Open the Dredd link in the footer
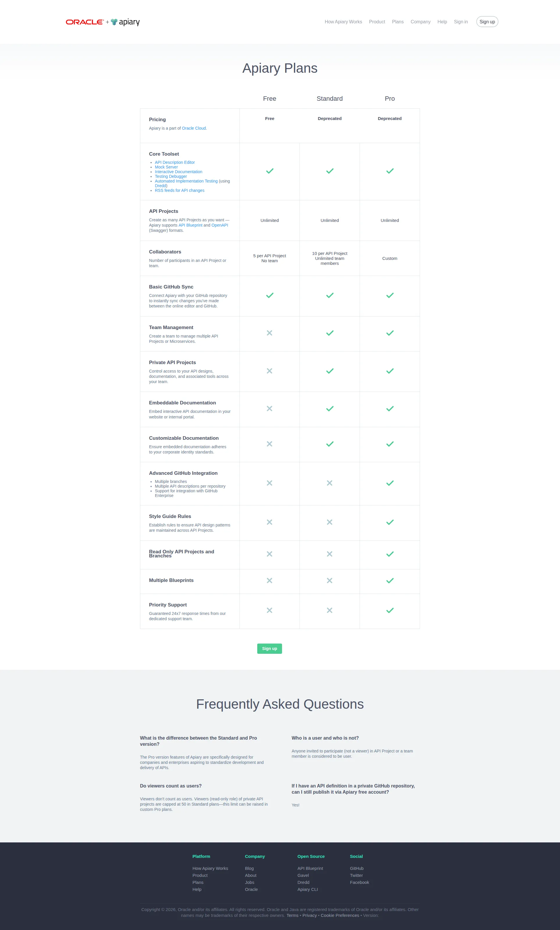Screen dimensions: 560x930 click(x=303, y=882)
